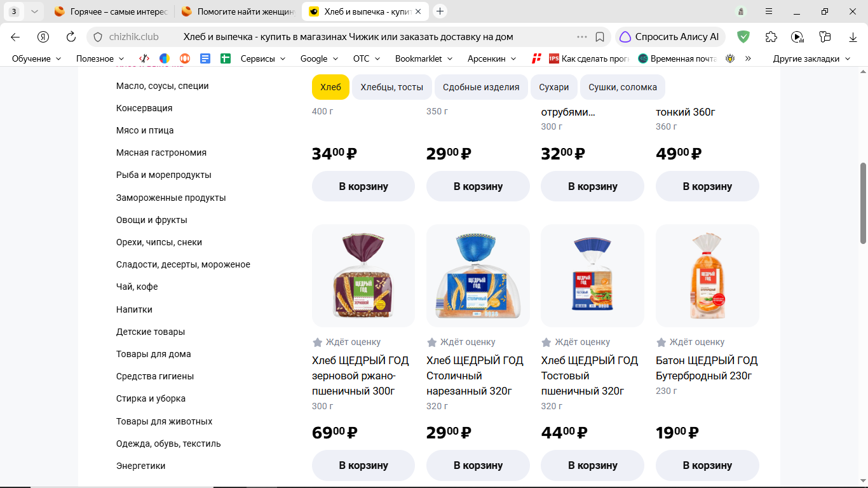Add 44 ₽ Тостовый bread to cart
Image resolution: width=868 pixels, height=488 pixels.
(592, 465)
